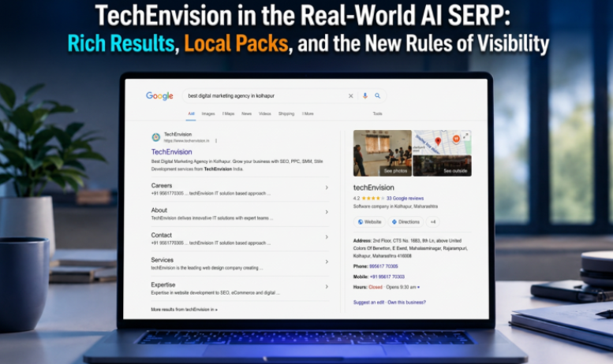This screenshot has width=613, height=364.
Task: Open the Shipping tab
Action: pos(286,113)
